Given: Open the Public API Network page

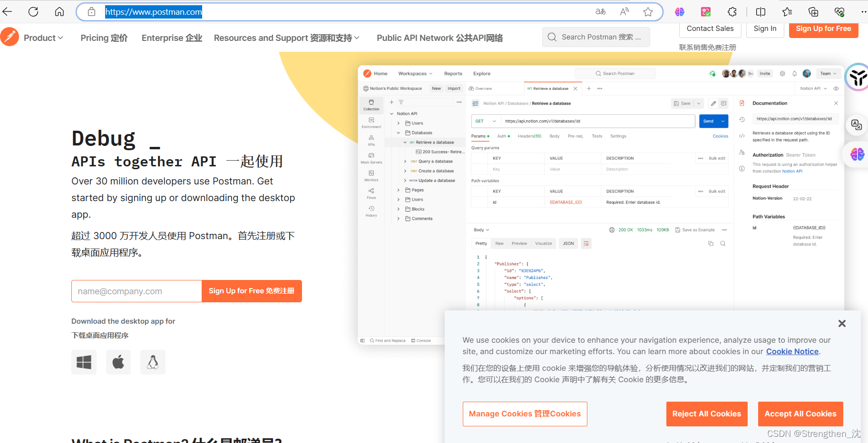Looking at the screenshot, I should (x=439, y=38).
